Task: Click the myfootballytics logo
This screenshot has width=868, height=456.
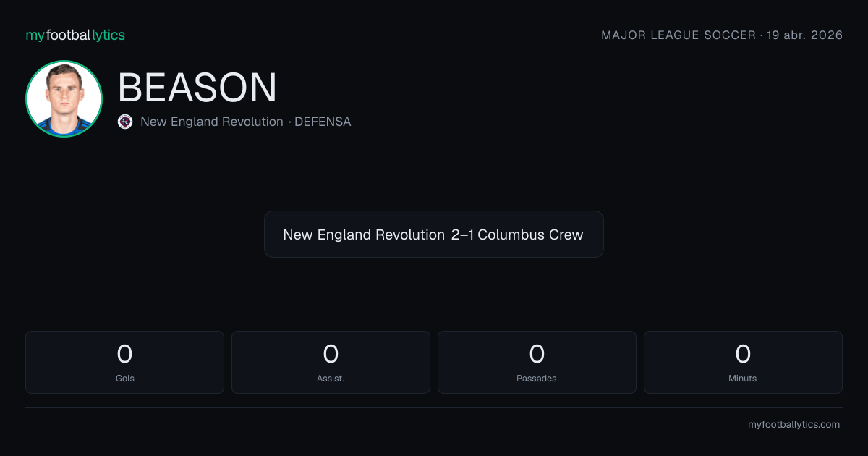Action: tap(75, 35)
